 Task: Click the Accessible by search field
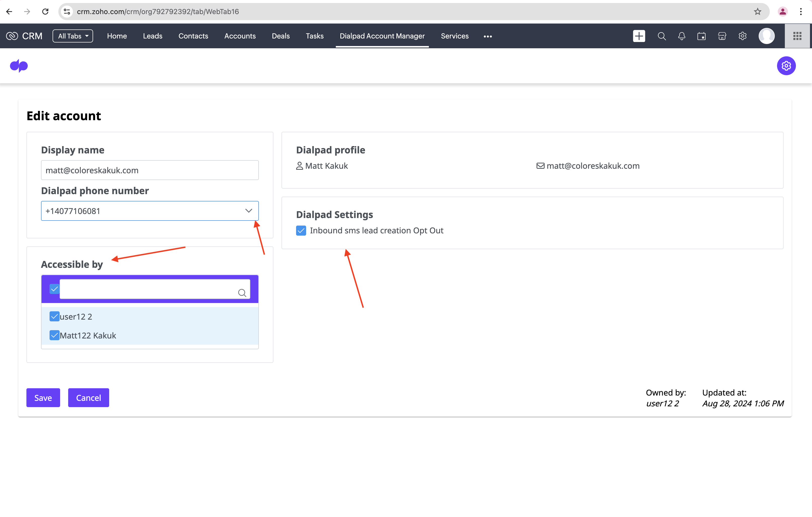[155, 289]
